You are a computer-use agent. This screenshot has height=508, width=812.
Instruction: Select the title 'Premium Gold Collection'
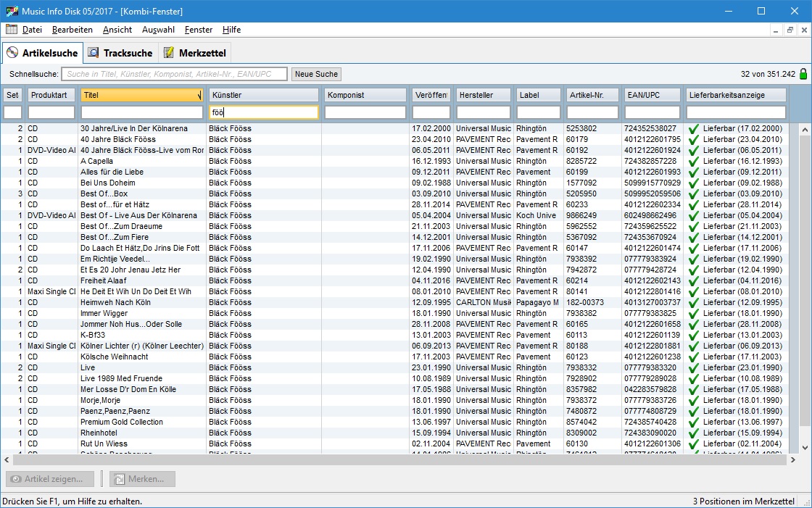(x=122, y=422)
